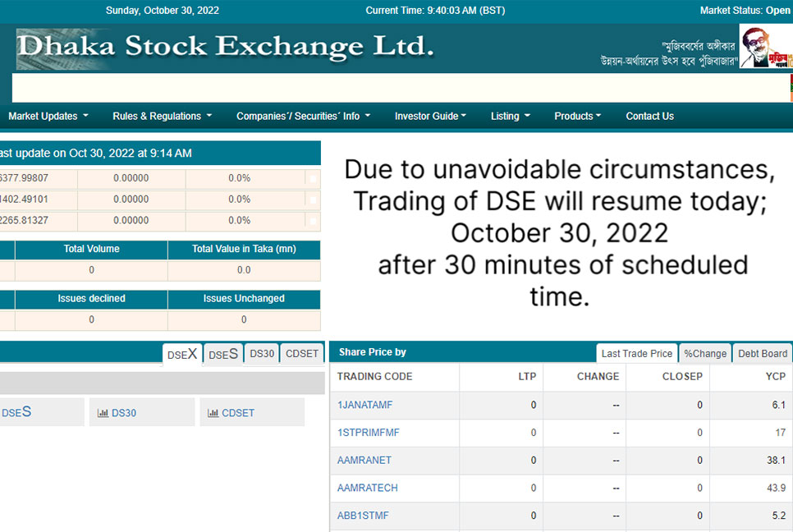Open the 1JANATAMF trading code link
This screenshot has width=793, height=532.
click(x=364, y=405)
